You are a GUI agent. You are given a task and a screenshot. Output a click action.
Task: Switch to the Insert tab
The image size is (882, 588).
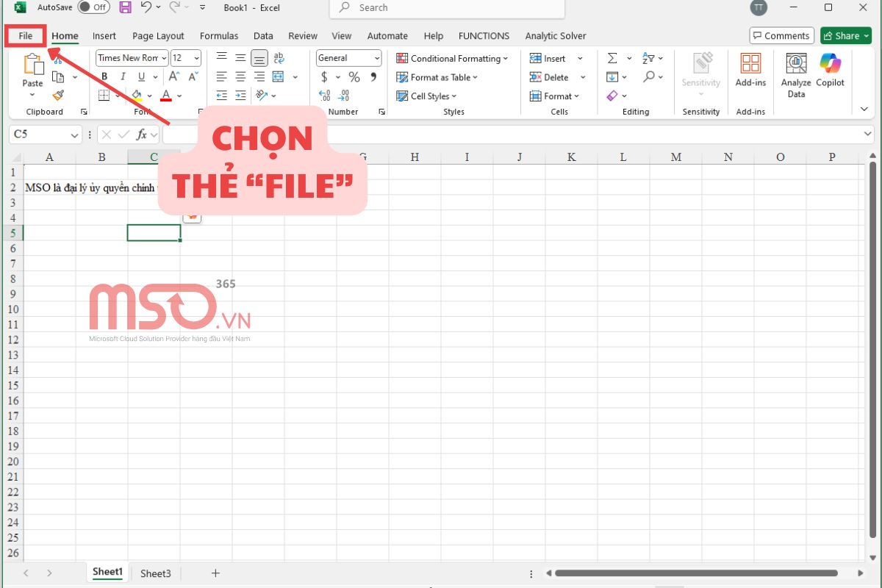pyautogui.click(x=104, y=35)
